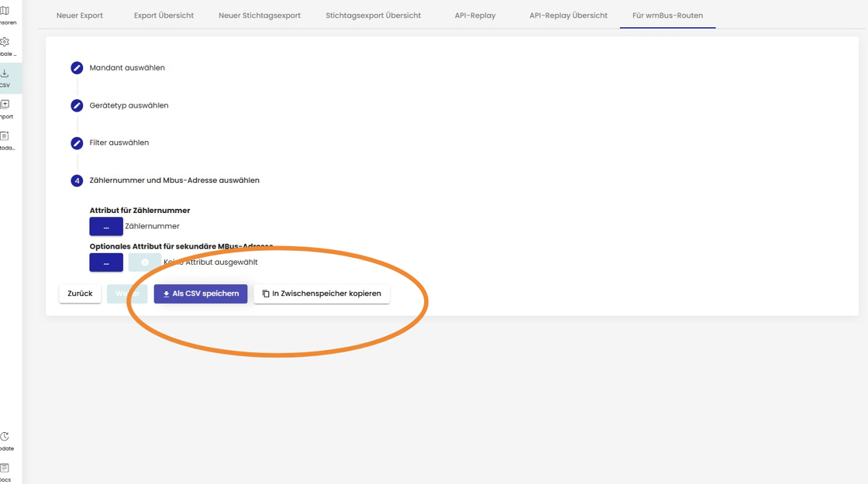Select the API-Replay tab
The image size is (868, 484).
(475, 15)
